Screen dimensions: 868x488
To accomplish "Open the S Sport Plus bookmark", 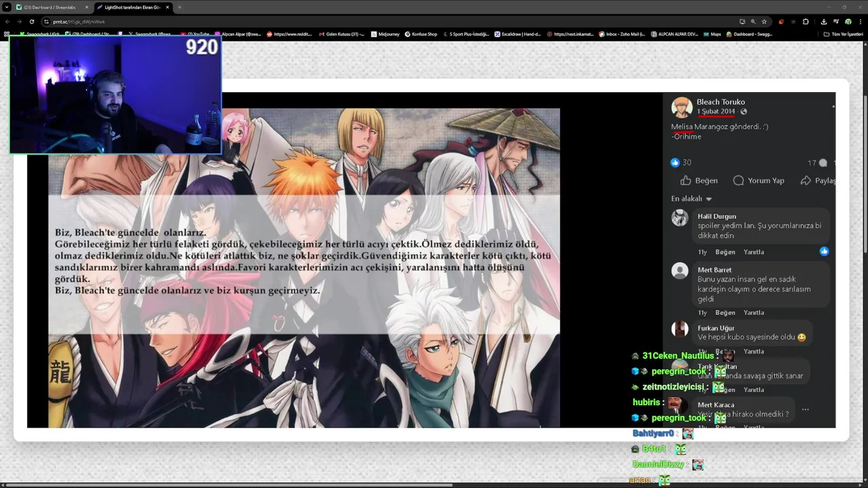I will (466, 34).
